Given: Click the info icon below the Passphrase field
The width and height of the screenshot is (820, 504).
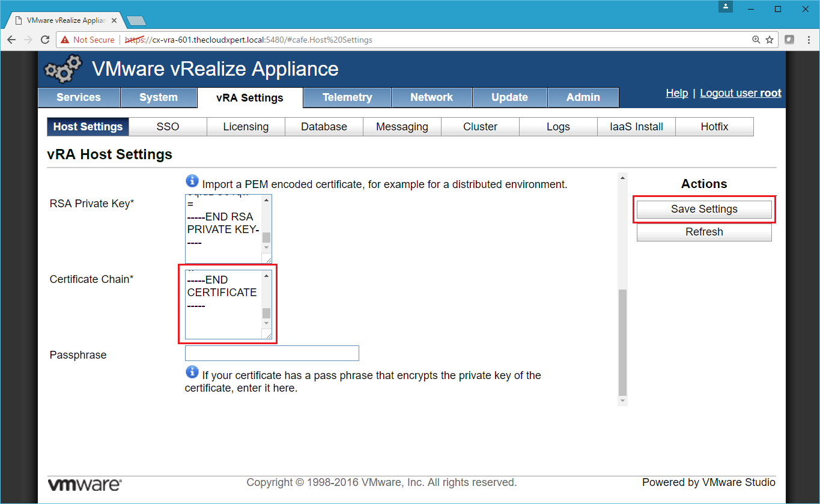Looking at the screenshot, I should pos(192,372).
